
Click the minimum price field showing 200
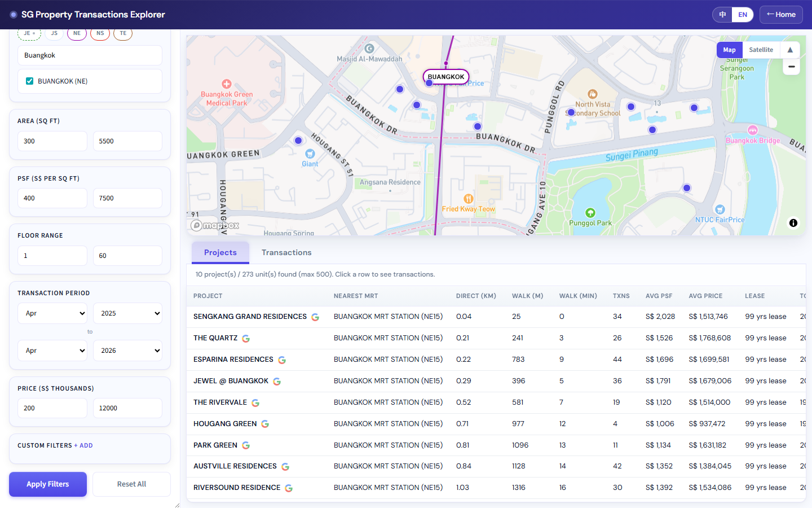52,408
